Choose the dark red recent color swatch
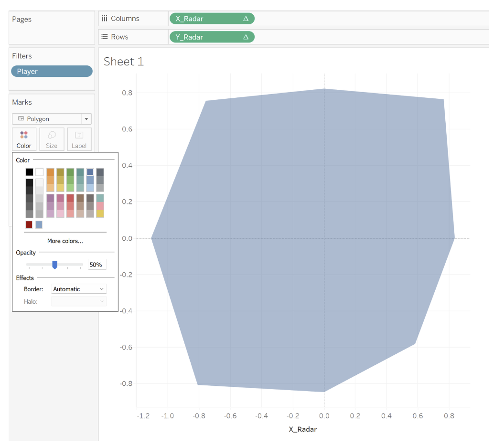This screenshot has height=446, width=504. tap(29, 224)
